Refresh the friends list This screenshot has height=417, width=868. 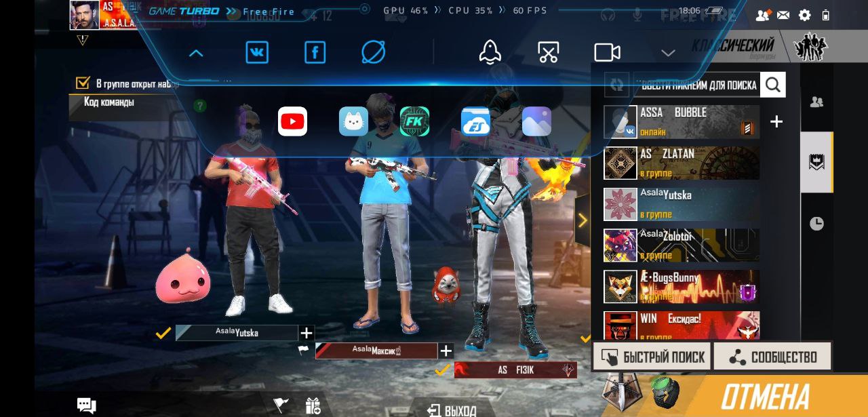(x=616, y=85)
